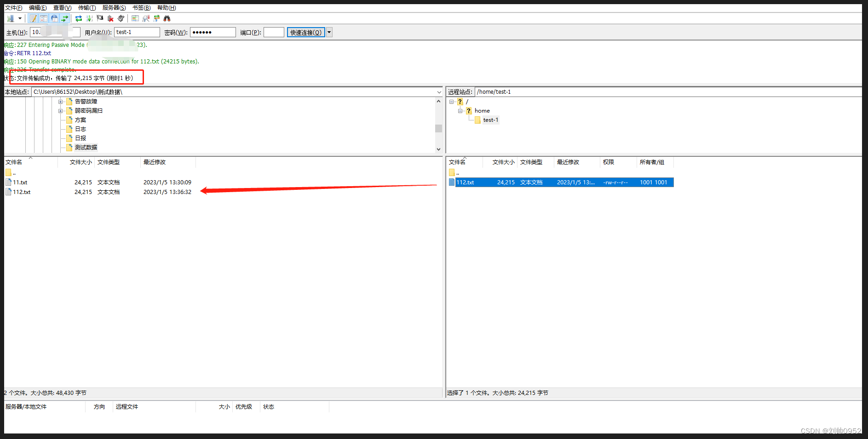
Task: Toggle directory comparison icon
Action: point(146,18)
